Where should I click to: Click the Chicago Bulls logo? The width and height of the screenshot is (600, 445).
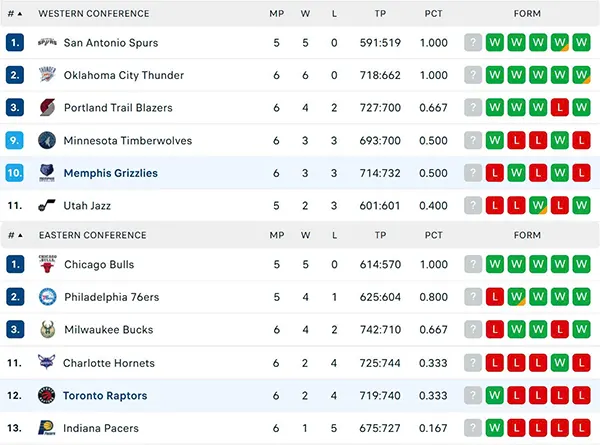pos(47,265)
